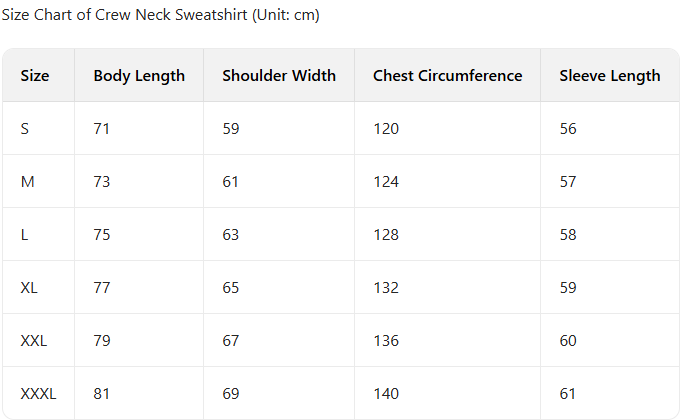This screenshot has width=681, height=420.
Task: Click the Size column header
Action: point(35,76)
